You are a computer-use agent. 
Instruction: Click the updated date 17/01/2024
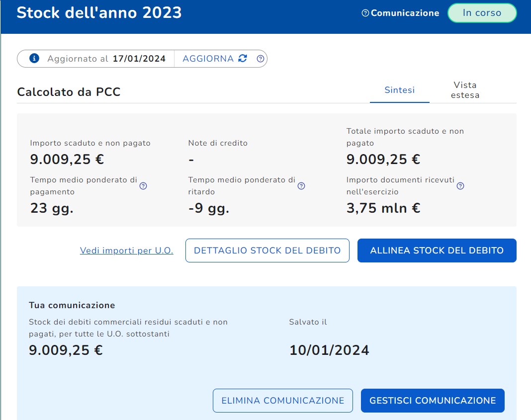tap(139, 59)
